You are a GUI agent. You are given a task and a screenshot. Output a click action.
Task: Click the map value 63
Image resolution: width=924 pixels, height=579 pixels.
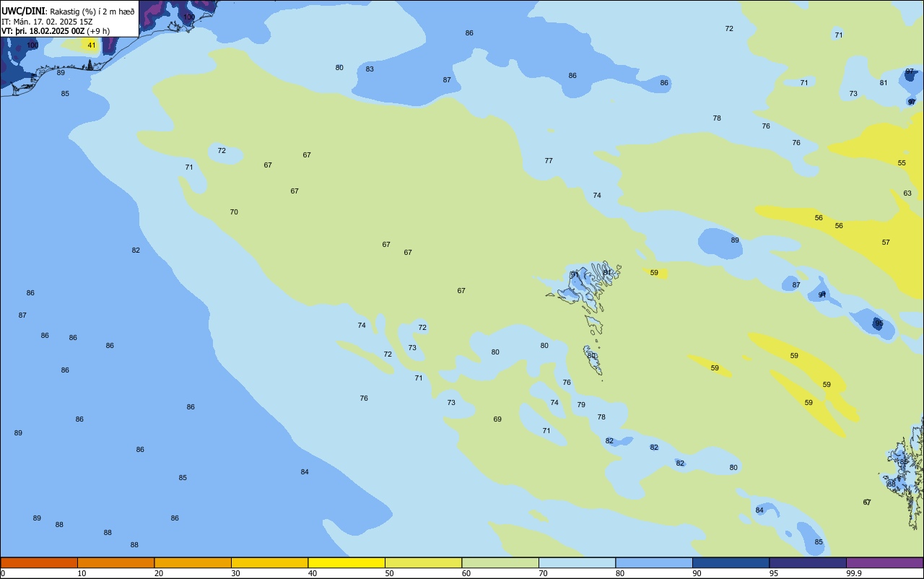tap(907, 193)
